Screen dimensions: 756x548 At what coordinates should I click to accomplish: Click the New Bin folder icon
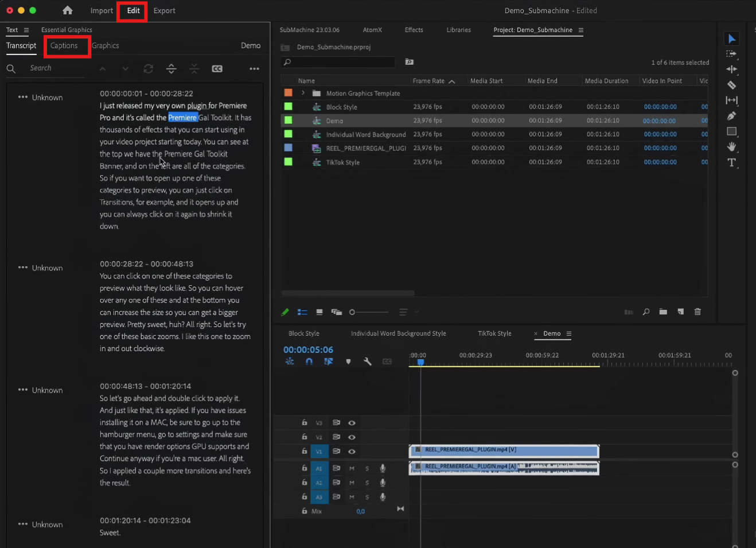tap(663, 312)
